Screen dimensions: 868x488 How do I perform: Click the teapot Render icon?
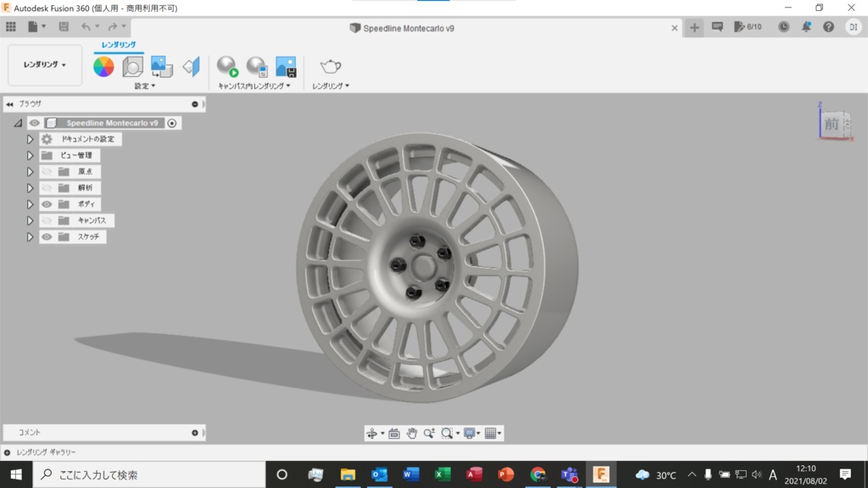(330, 67)
